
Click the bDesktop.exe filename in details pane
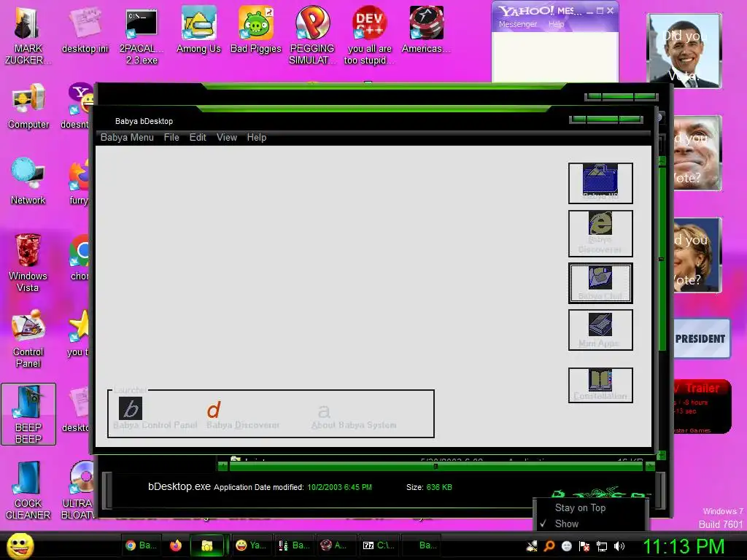(179, 486)
